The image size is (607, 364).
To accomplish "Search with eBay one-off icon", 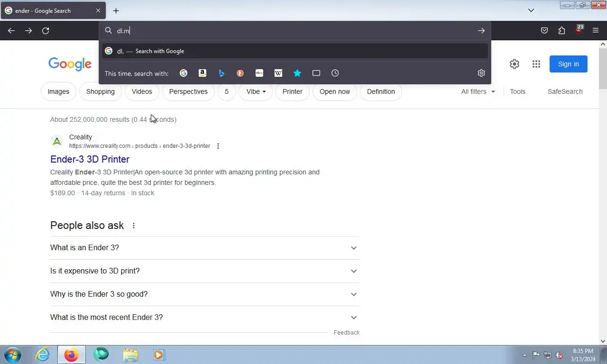I will click(259, 73).
